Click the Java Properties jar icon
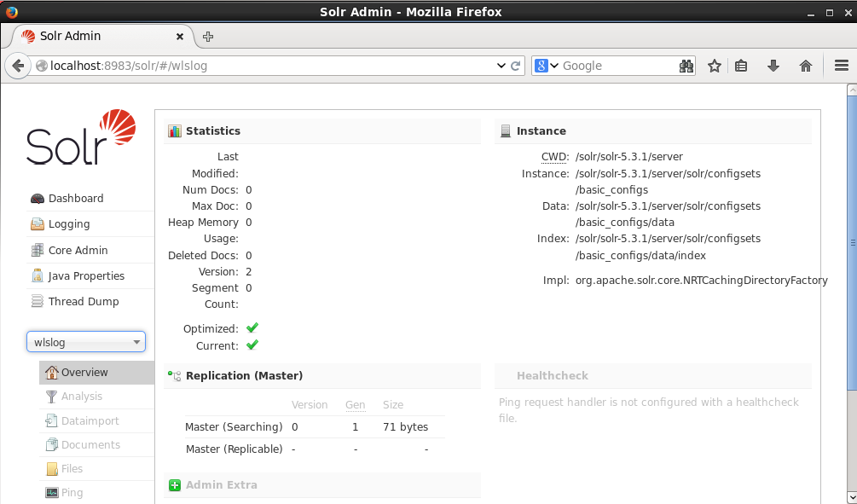The height and width of the screenshot is (504, 857). click(x=38, y=275)
